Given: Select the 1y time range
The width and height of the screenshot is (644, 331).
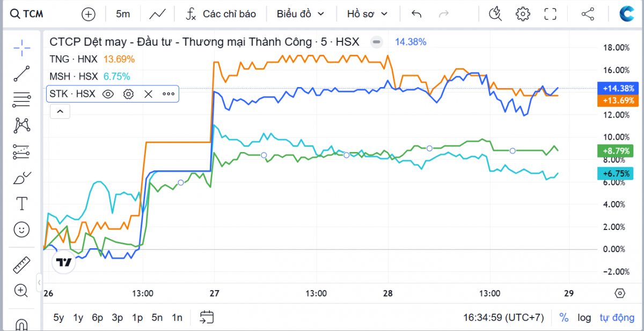Looking at the screenshot, I should pyautogui.click(x=78, y=317).
